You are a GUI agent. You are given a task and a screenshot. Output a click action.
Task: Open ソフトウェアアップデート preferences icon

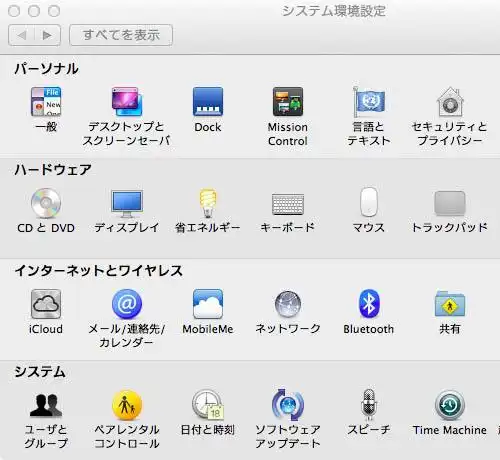pos(288,405)
